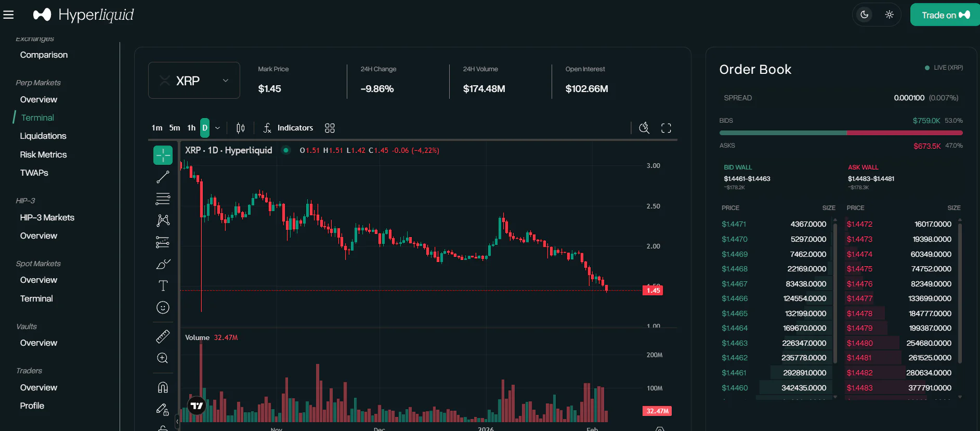Click ask price $1.4472
980x431 pixels.
859,224
